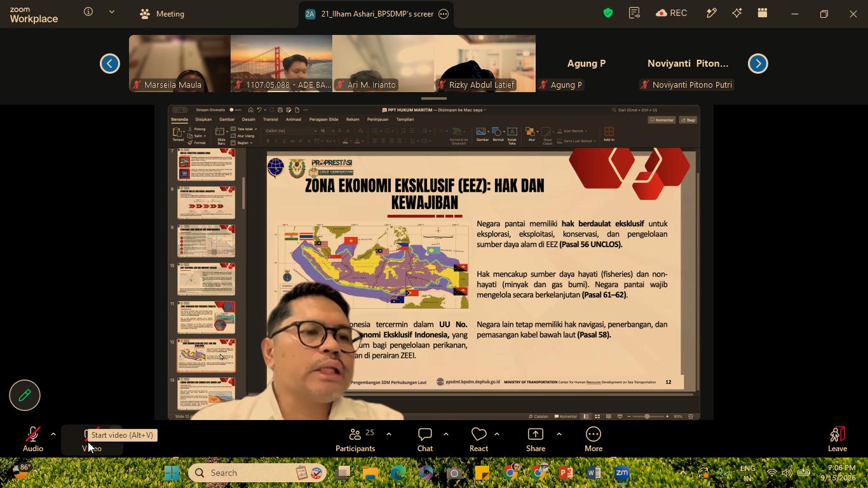The width and height of the screenshot is (868, 488).
Task: Expand the React options caret
Action: click(497, 434)
